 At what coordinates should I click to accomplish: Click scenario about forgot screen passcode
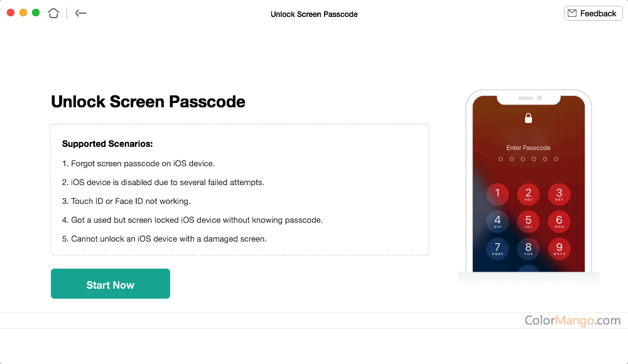tap(137, 163)
